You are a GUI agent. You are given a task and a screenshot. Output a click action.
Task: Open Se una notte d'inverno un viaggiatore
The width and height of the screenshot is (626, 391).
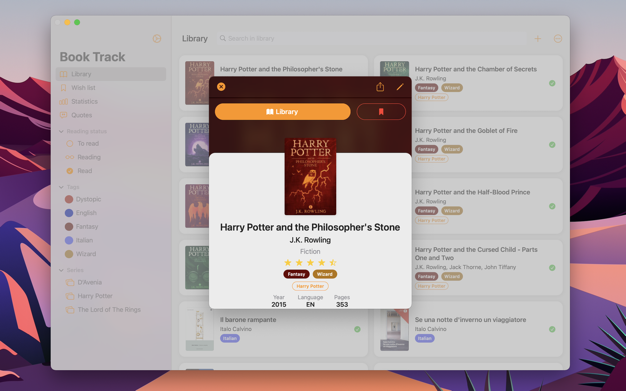tap(470, 320)
